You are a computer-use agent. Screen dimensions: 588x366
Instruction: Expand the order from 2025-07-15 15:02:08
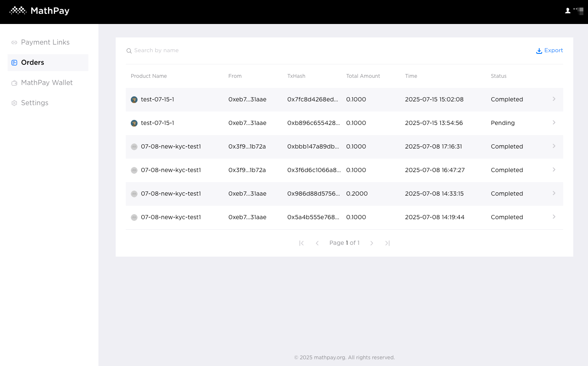pyautogui.click(x=554, y=99)
